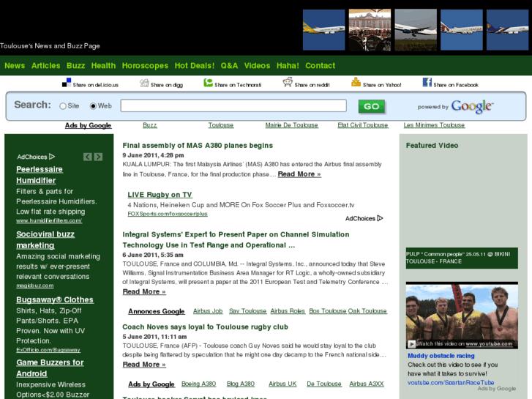Click the Share on Facebook link text
This screenshot has width=532, height=399.
pyautogui.click(x=456, y=85)
